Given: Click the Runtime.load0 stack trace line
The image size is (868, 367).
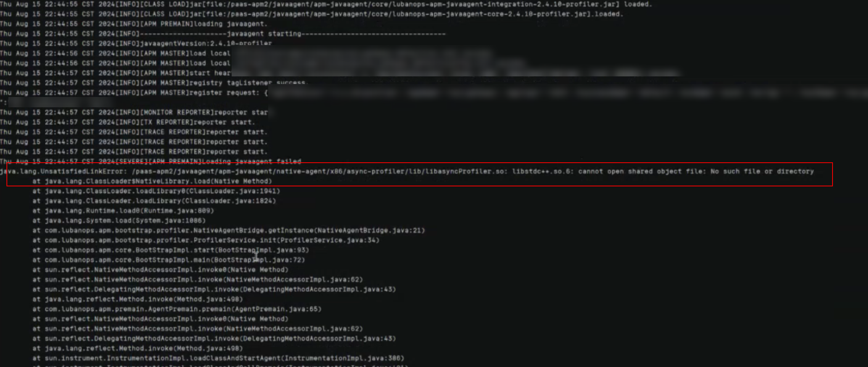Looking at the screenshot, I should (x=123, y=211).
